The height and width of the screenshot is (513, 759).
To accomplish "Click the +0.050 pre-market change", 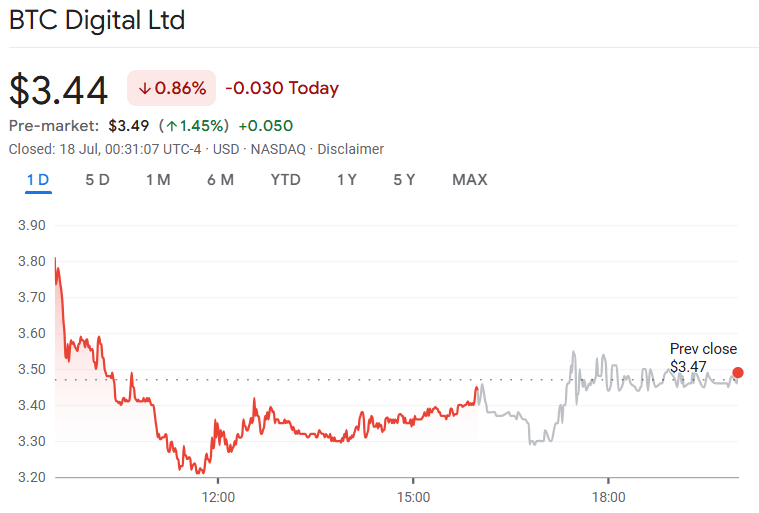I will [266, 126].
